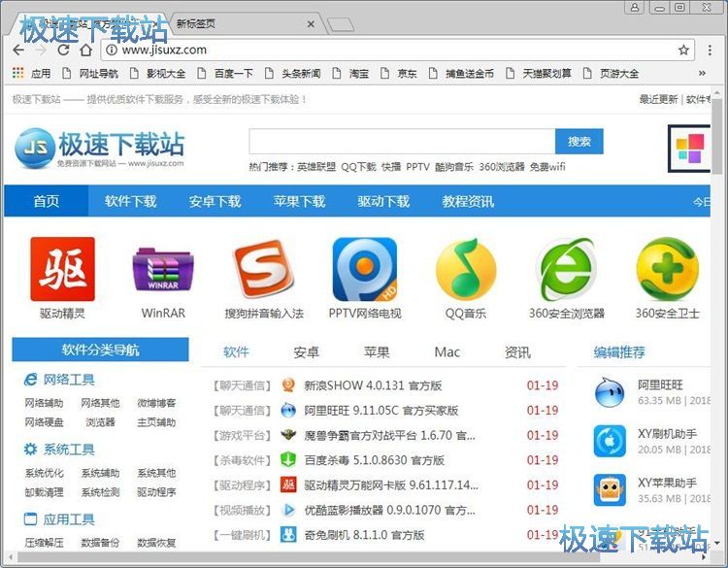Click the scroll-up arrow of vertical scrollbar
This screenshot has height=568, width=728.
tap(717, 92)
